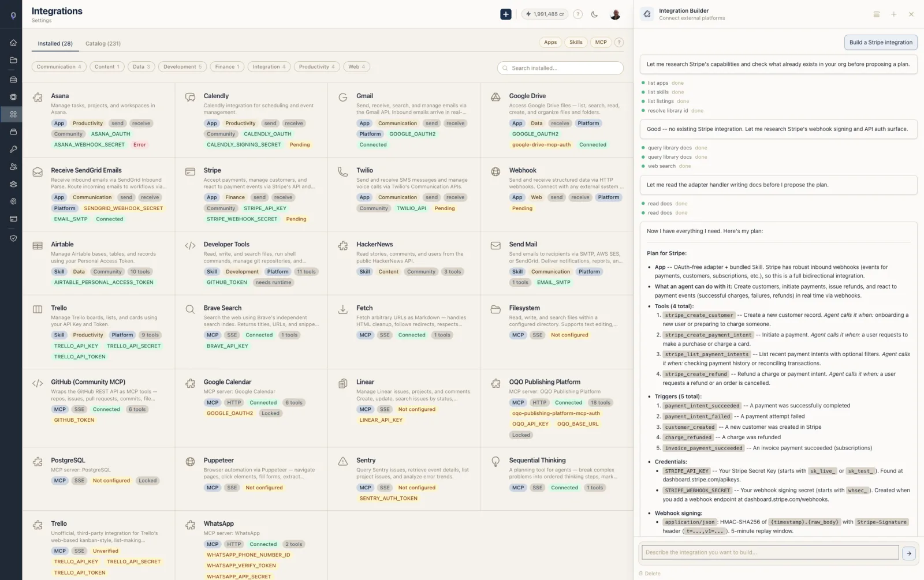
Task: Open the key icon in left sidebar
Action: (13, 149)
